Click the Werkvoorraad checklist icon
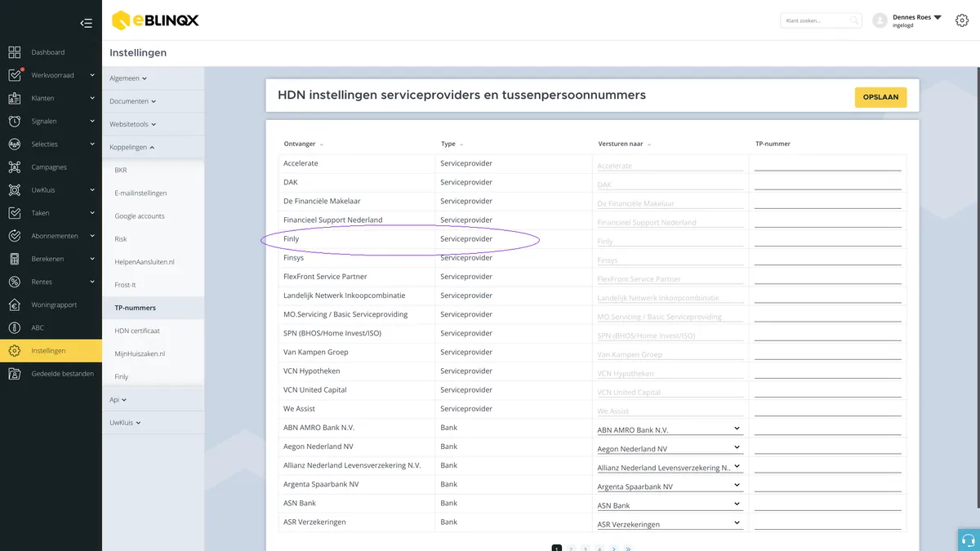This screenshot has width=980, height=551. (x=15, y=75)
